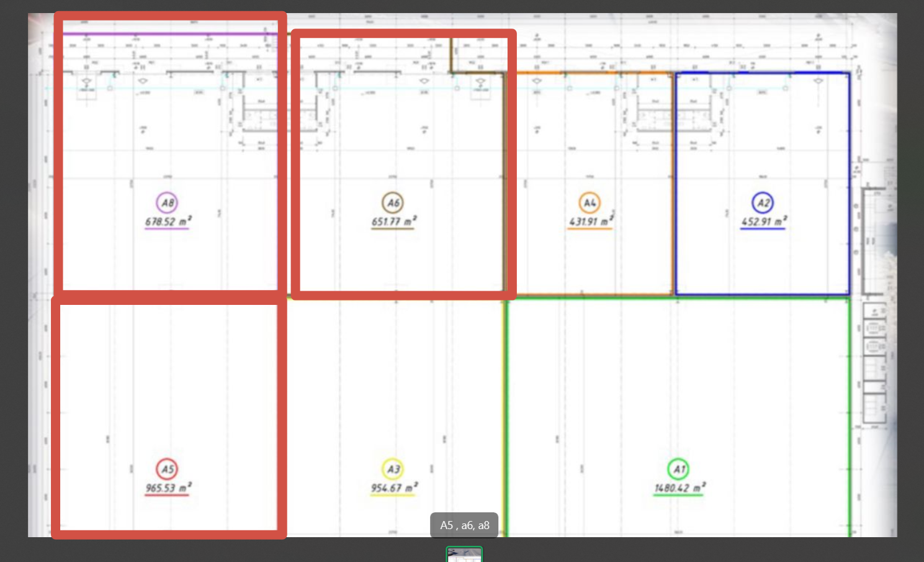Click the restroom block at top of A8
Screen dimensions: 924x562
pyautogui.click(x=259, y=112)
